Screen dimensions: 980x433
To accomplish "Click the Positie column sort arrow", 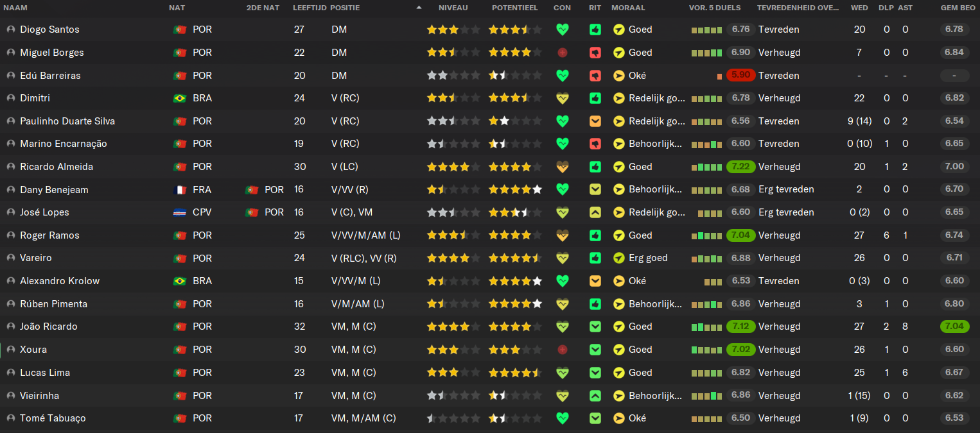I will pos(419,8).
